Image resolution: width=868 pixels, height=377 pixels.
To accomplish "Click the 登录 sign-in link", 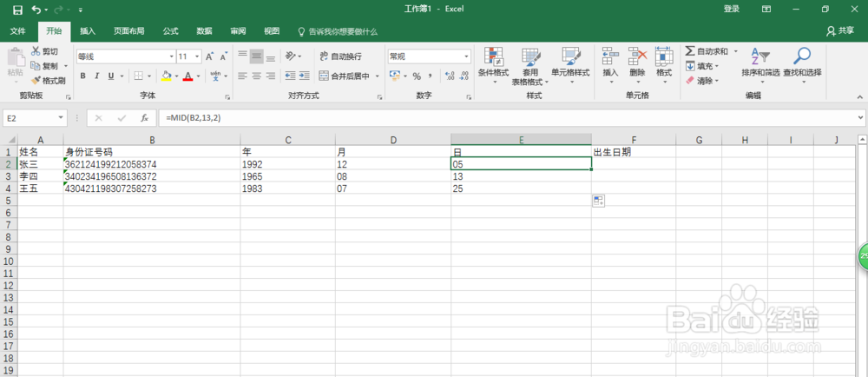I will click(731, 9).
